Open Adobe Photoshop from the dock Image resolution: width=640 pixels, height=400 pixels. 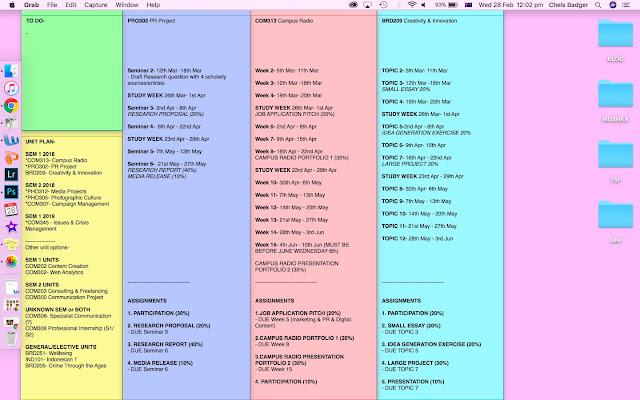[x=11, y=192]
